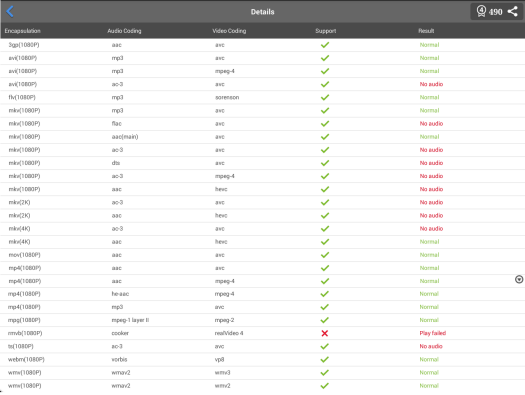Click the vorbis audio coding cell
Screen dimensions: 525x395
pyautogui.click(x=119, y=360)
